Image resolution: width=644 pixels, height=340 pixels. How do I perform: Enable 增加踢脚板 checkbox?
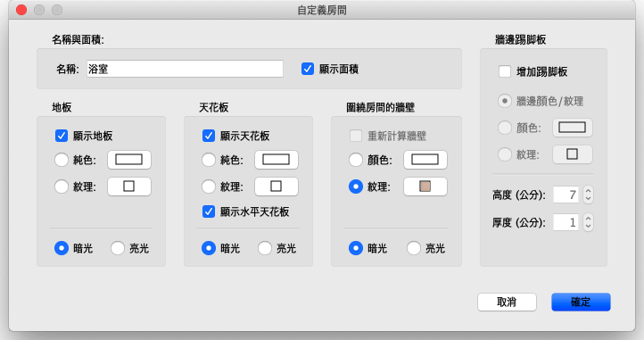[505, 71]
